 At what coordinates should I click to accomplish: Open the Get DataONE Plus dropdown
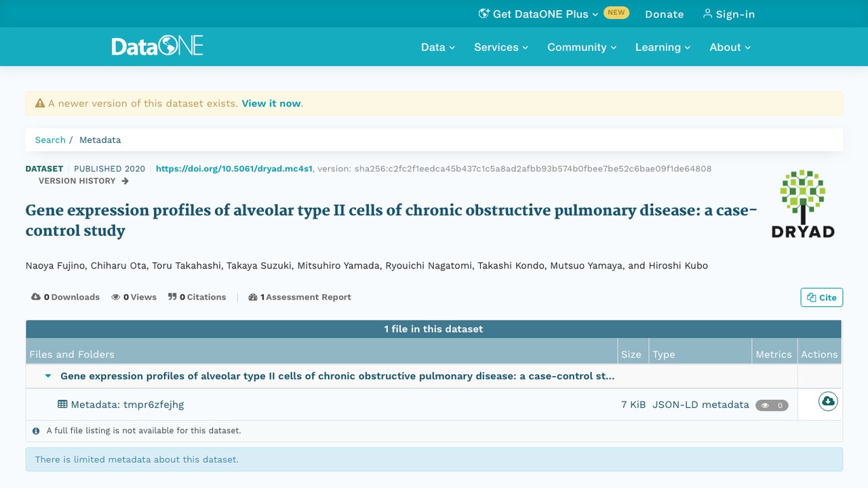coord(539,14)
